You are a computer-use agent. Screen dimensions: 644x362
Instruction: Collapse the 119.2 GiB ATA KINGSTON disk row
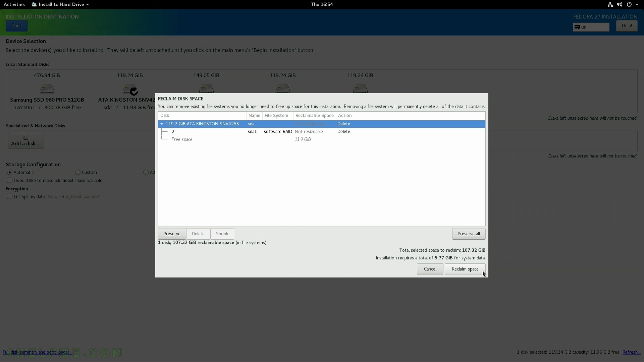tap(162, 124)
